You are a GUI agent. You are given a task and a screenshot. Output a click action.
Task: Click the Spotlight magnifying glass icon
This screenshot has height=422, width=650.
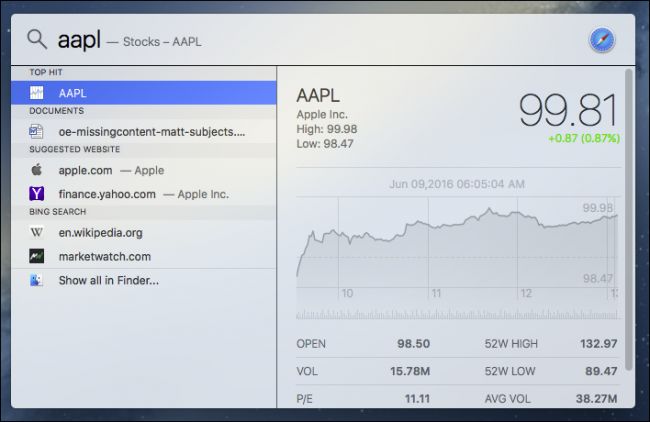(x=37, y=40)
